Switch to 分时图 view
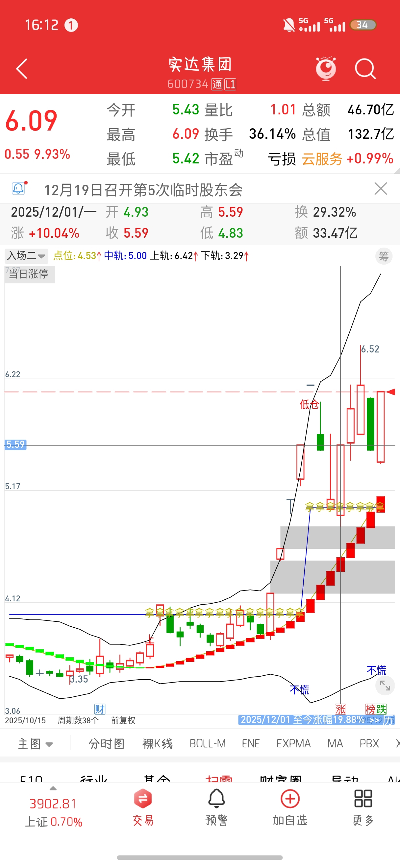The image size is (400, 868). click(107, 744)
